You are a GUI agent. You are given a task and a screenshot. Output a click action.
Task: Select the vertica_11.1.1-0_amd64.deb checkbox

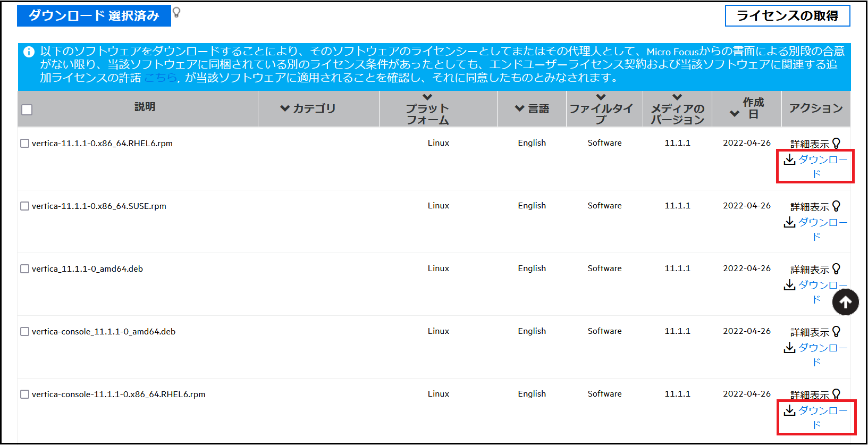24,269
